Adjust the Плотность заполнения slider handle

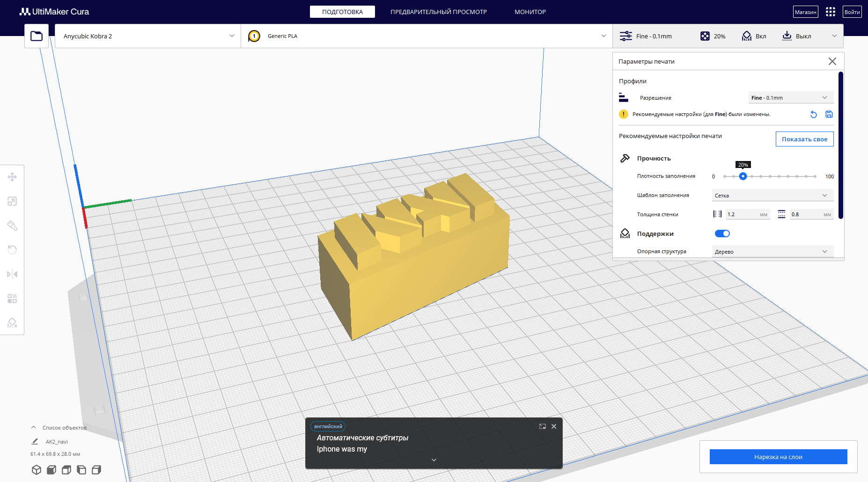pyautogui.click(x=743, y=176)
